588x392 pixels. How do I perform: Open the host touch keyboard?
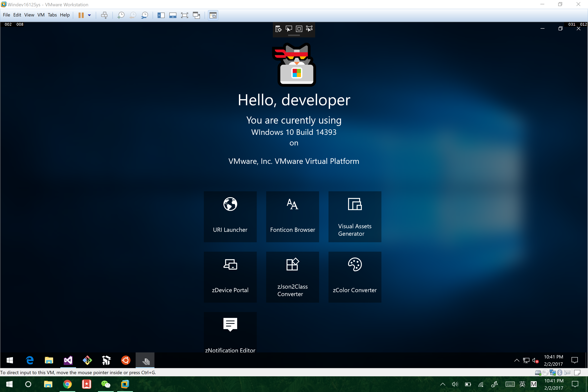[510, 384]
